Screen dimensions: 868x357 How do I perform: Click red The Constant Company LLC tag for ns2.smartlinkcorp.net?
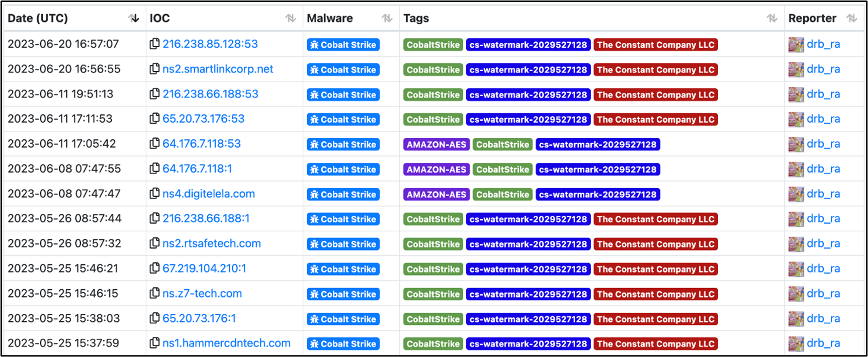(x=655, y=70)
